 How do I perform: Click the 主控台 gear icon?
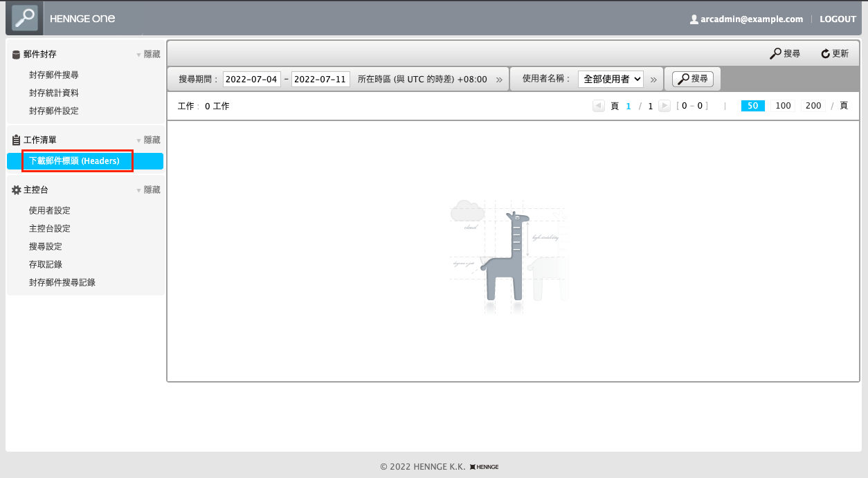[x=17, y=190]
